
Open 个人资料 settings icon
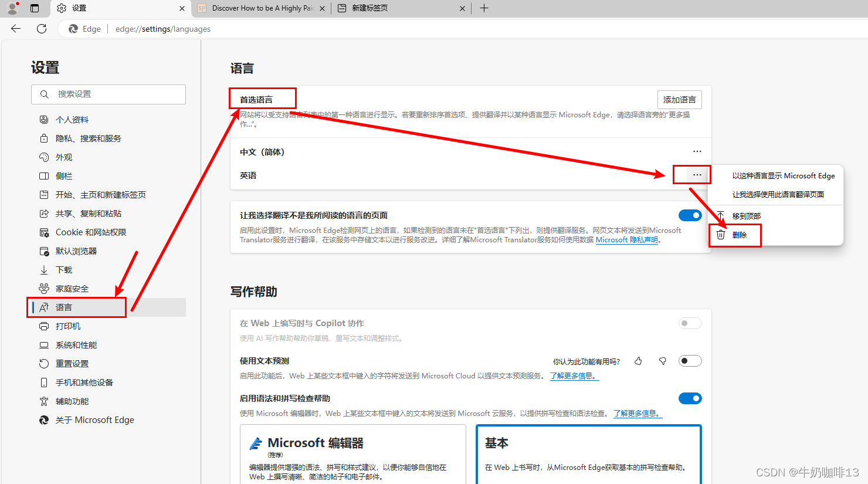pos(44,120)
